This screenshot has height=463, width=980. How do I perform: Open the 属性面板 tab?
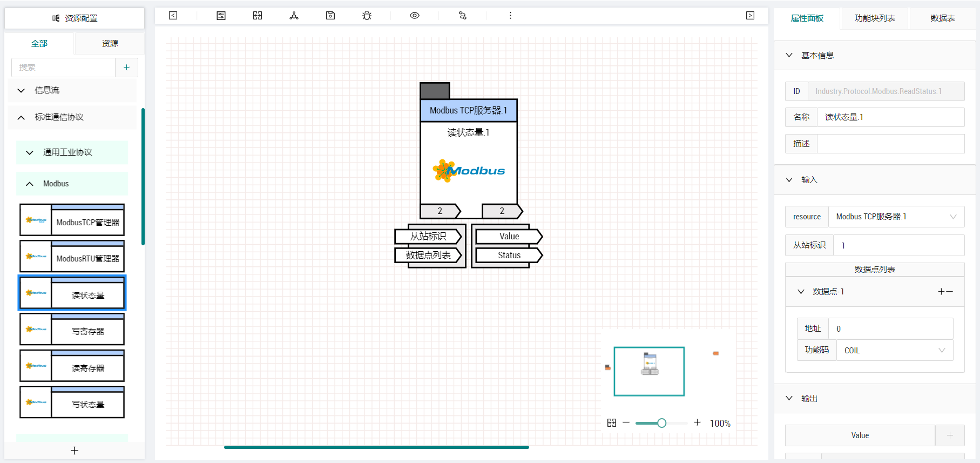pos(807,18)
